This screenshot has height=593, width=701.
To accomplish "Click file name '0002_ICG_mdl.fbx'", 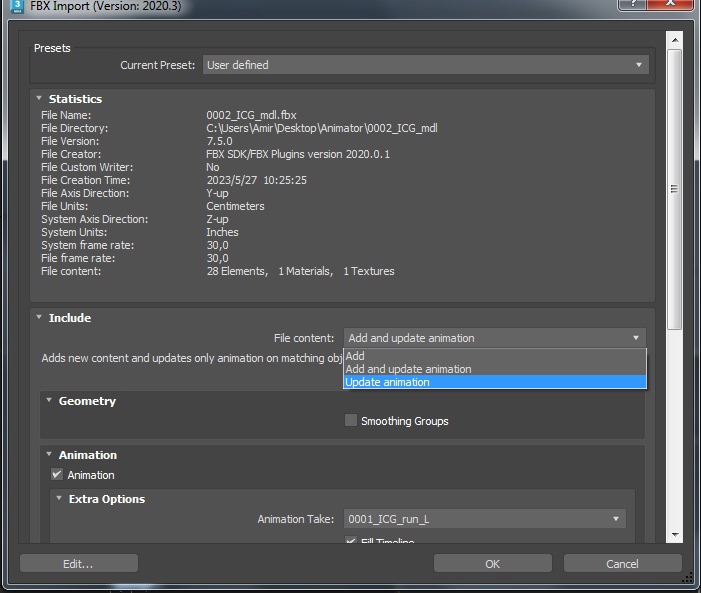I will click(x=251, y=115).
